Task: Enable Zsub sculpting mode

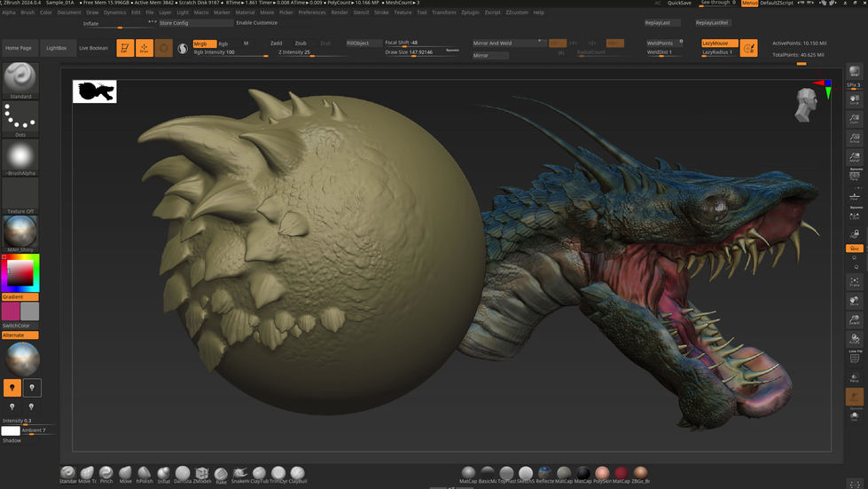Action: click(301, 43)
